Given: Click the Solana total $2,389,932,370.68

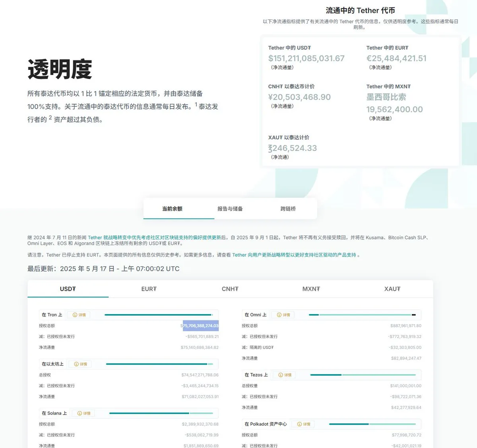Looking at the screenshot, I should pyautogui.click(x=200, y=424).
